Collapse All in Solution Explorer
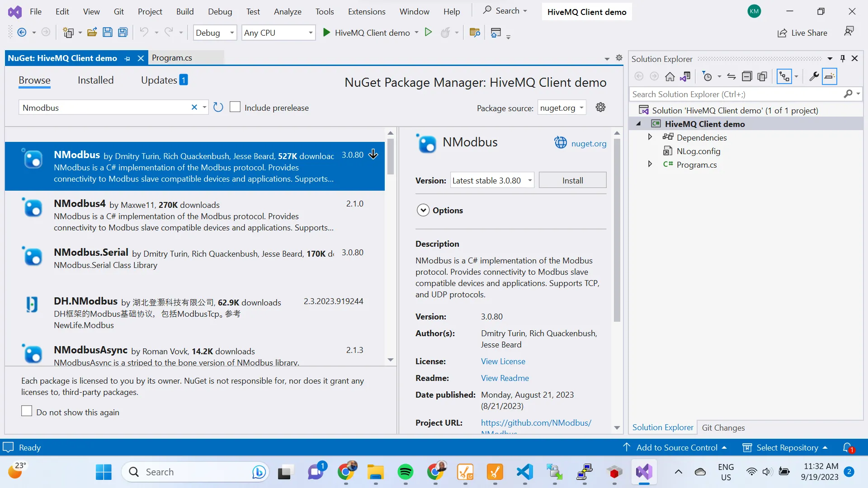868x488 pixels. tap(747, 77)
